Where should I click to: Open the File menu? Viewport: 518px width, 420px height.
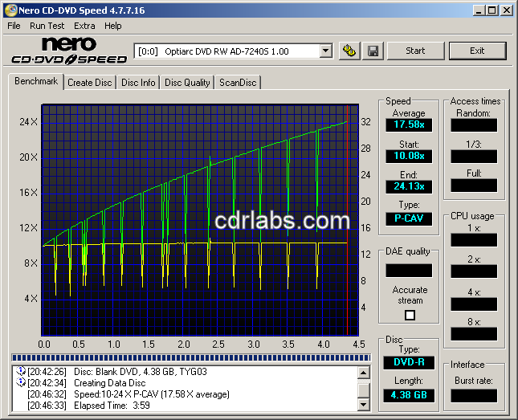point(14,26)
